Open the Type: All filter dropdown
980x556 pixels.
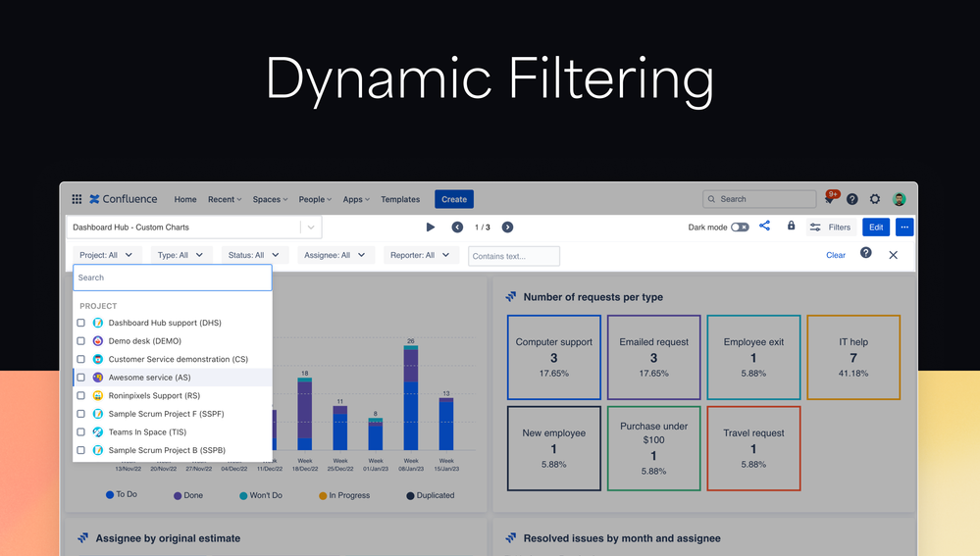(181, 255)
